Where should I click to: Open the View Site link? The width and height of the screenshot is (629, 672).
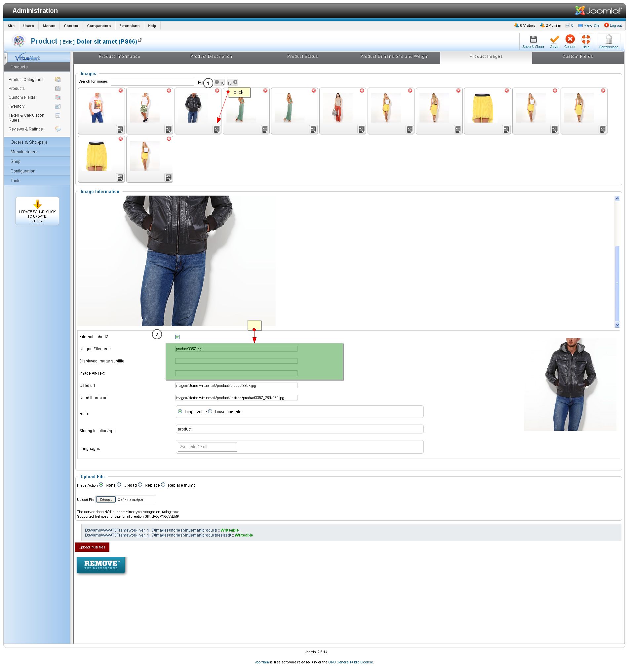[x=591, y=26]
